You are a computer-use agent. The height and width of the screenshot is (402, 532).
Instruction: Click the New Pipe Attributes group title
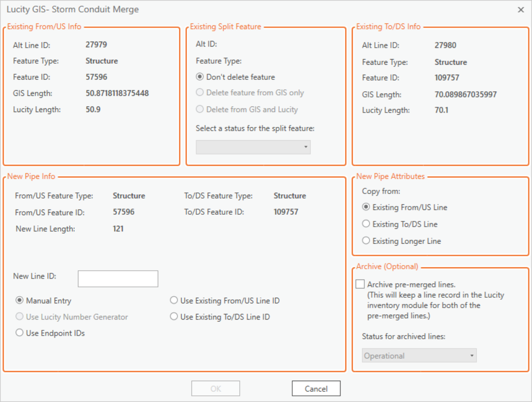click(390, 176)
